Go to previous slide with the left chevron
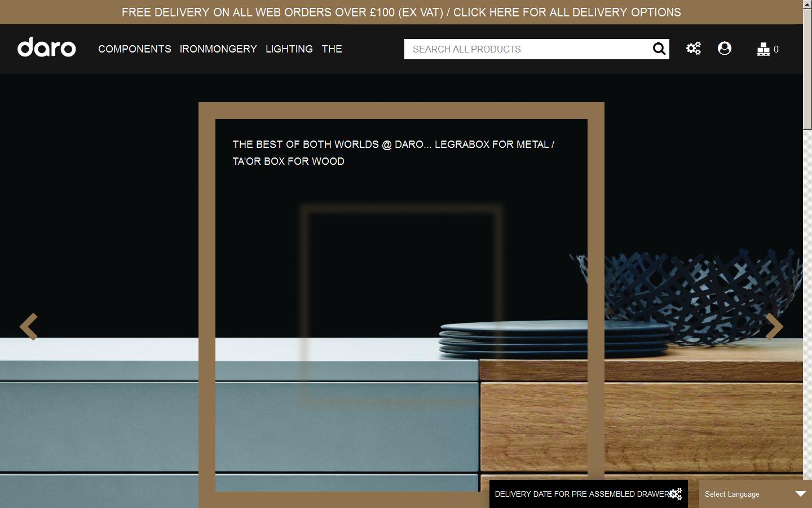The height and width of the screenshot is (508, 812). (x=29, y=327)
